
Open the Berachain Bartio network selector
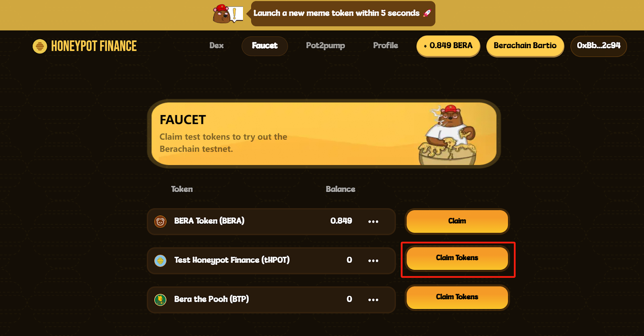(525, 46)
